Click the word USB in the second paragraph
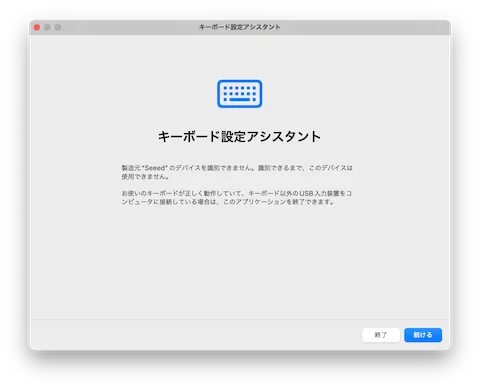The image size is (480, 389). (x=306, y=194)
